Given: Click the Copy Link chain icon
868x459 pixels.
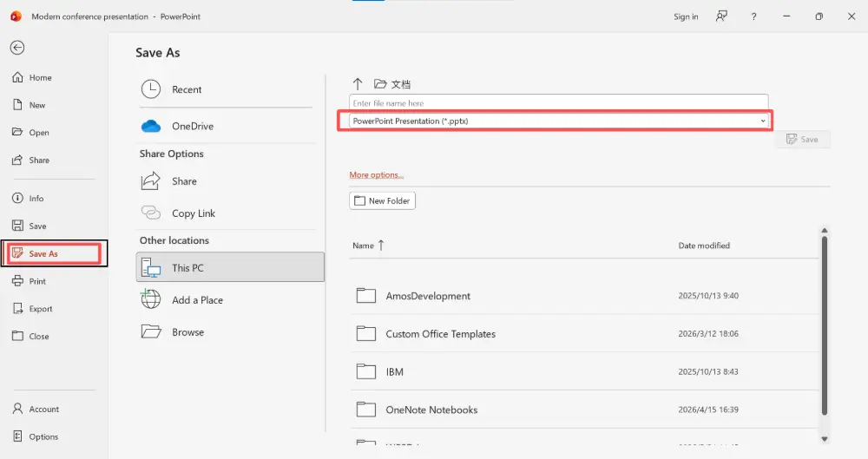Looking at the screenshot, I should pos(150,213).
